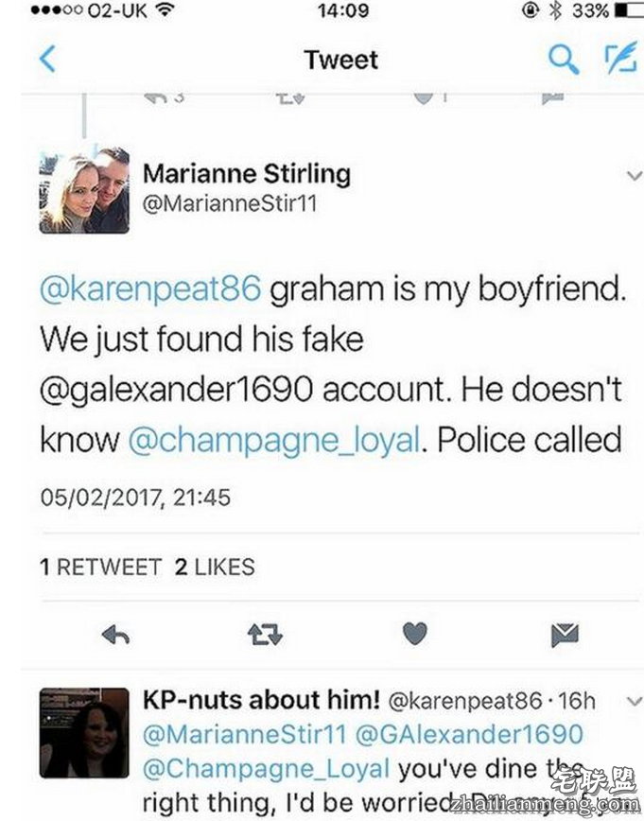Tap the @karenpeat86 mention in tweet
644x821 pixels.
(149, 289)
